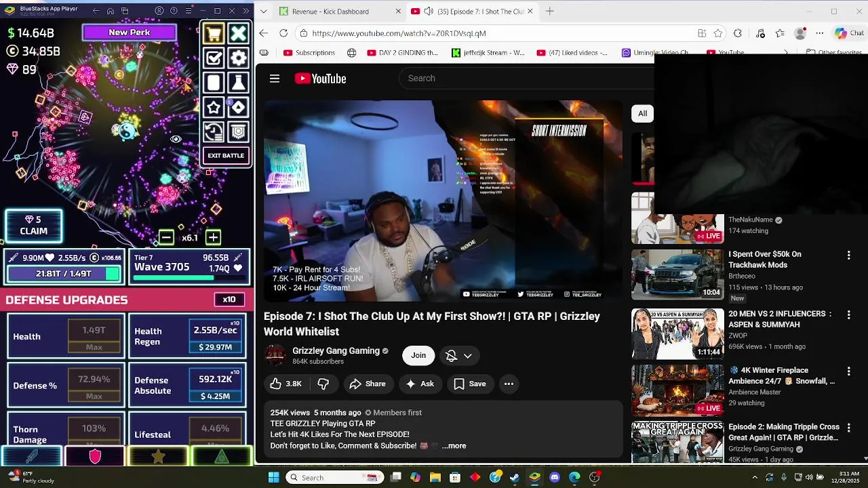Expand description with ...more
This screenshot has height=488, width=868.
point(454,445)
